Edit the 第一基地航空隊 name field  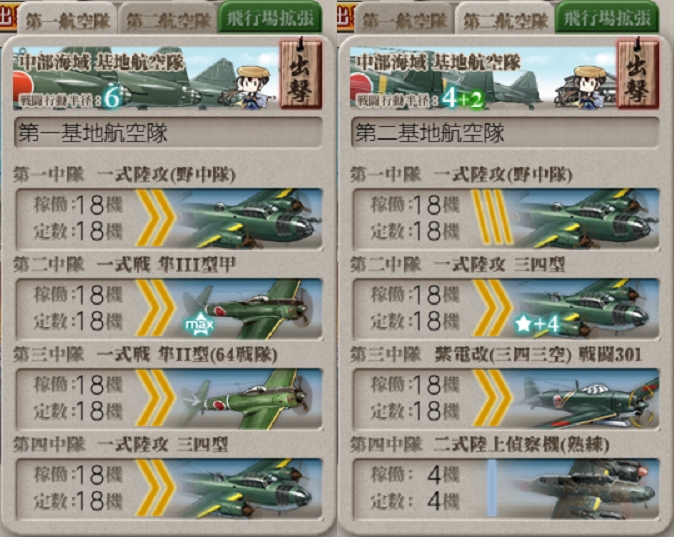coord(168,132)
